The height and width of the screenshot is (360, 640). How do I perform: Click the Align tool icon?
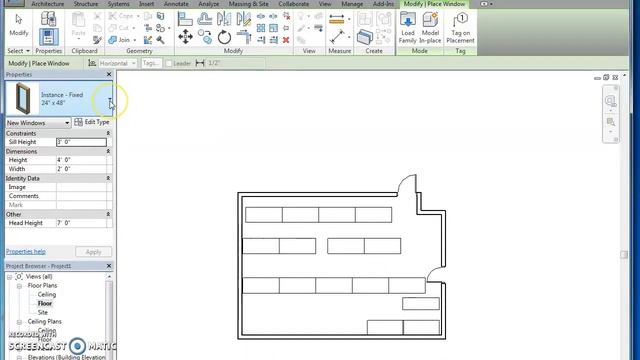(185, 19)
